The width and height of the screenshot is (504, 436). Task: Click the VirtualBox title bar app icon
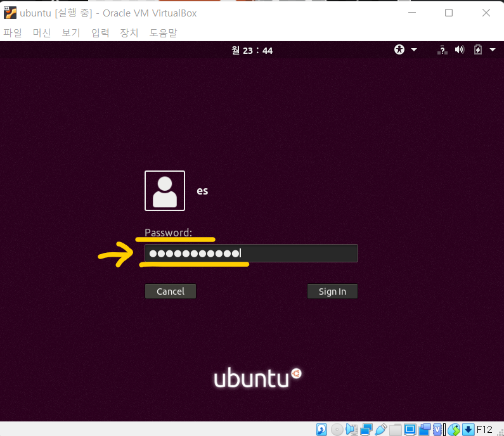coord(10,13)
